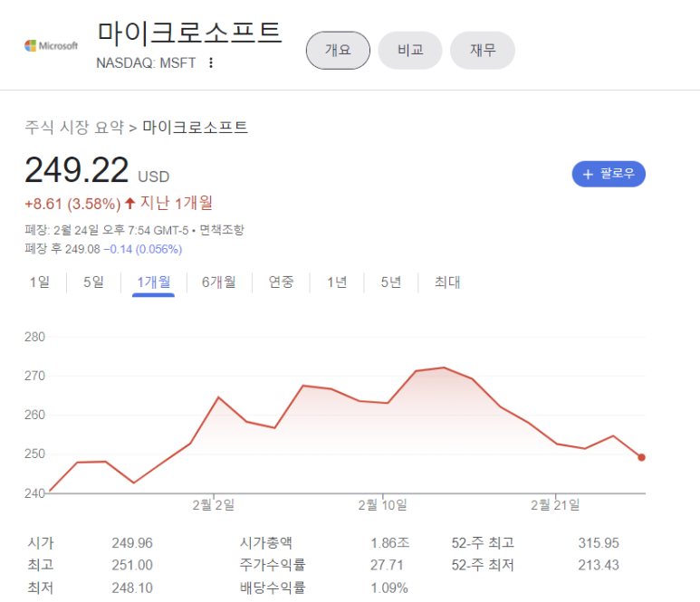Click the 팔로우 follow button
This screenshot has width=700, height=602.
point(609,174)
